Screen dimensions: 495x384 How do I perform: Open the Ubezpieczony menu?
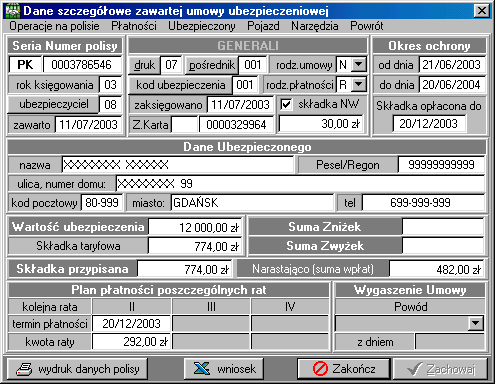click(x=202, y=26)
